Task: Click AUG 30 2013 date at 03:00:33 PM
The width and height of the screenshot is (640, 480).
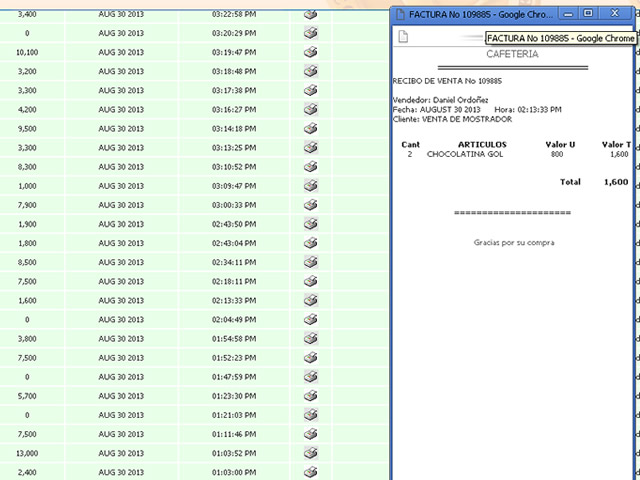Action: tap(121, 205)
